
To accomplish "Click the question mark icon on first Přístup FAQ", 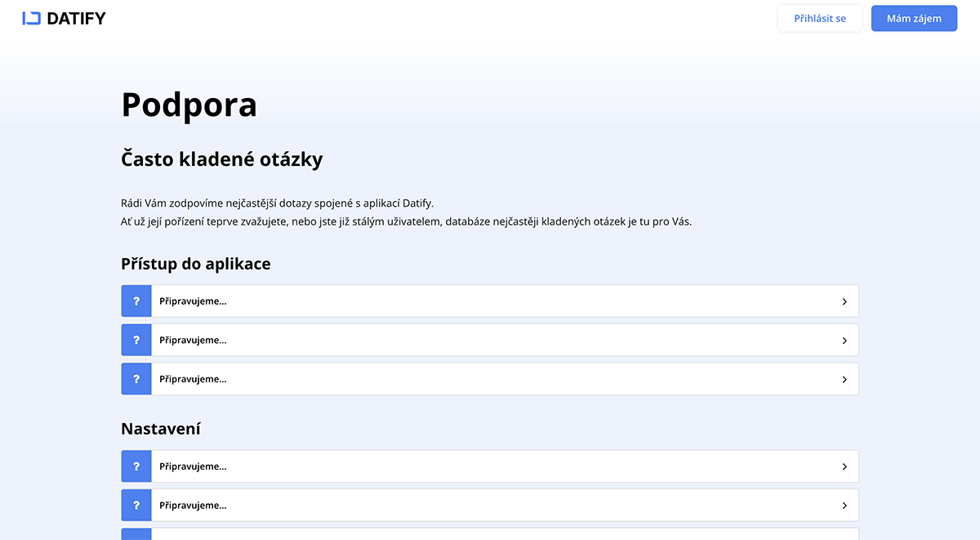I will pos(136,301).
